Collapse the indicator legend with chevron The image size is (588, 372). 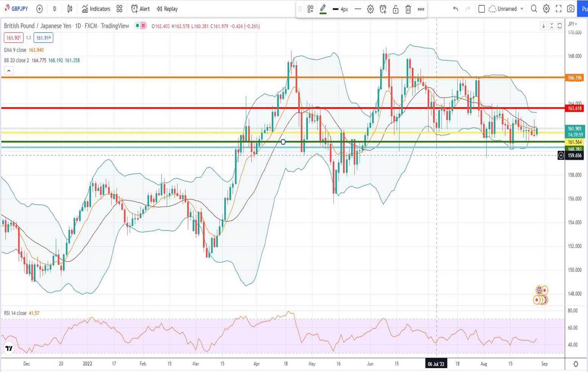click(9, 70)
